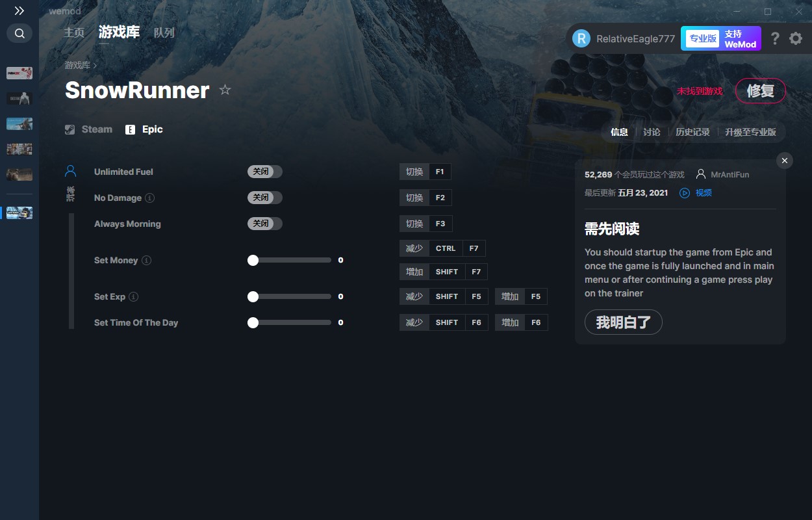This screenshot has height=520, width=812.
Task: Select the SnowRunner thumbnail in sidebar
Action: pyautogui.click(x=19, y=213)
